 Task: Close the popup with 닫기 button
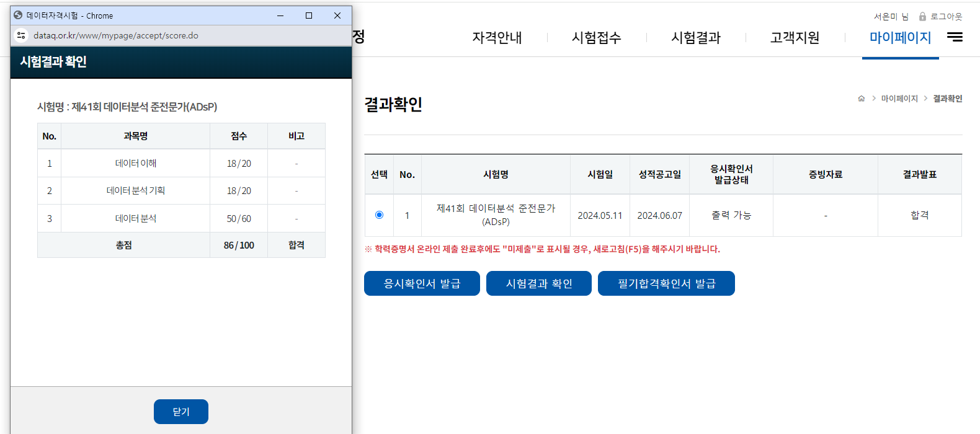tap(180, 412)
